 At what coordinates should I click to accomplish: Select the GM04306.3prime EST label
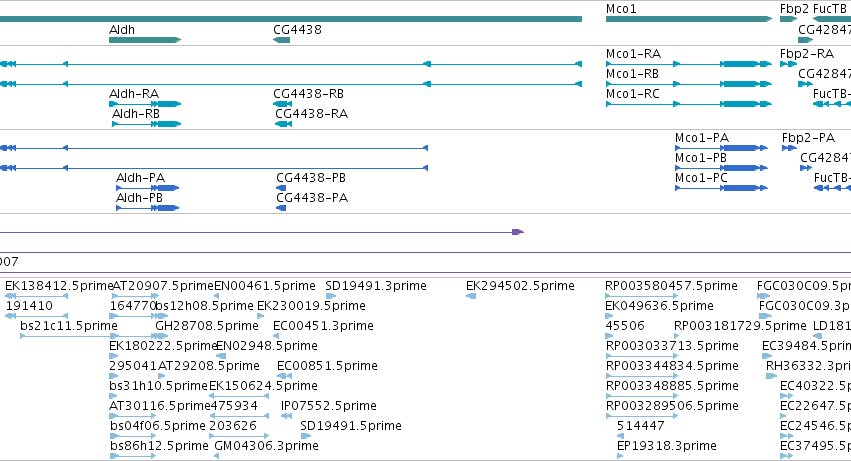click(x=266, y=446)
